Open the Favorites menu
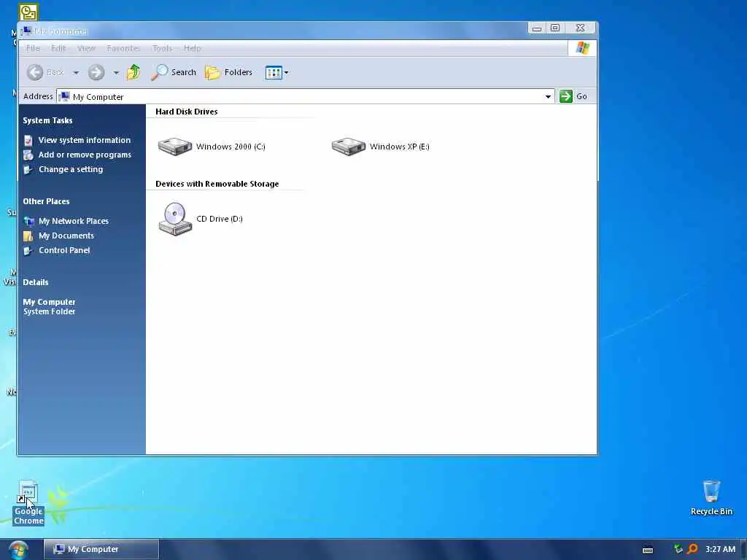747x560 pixels. tap(123, 48)
